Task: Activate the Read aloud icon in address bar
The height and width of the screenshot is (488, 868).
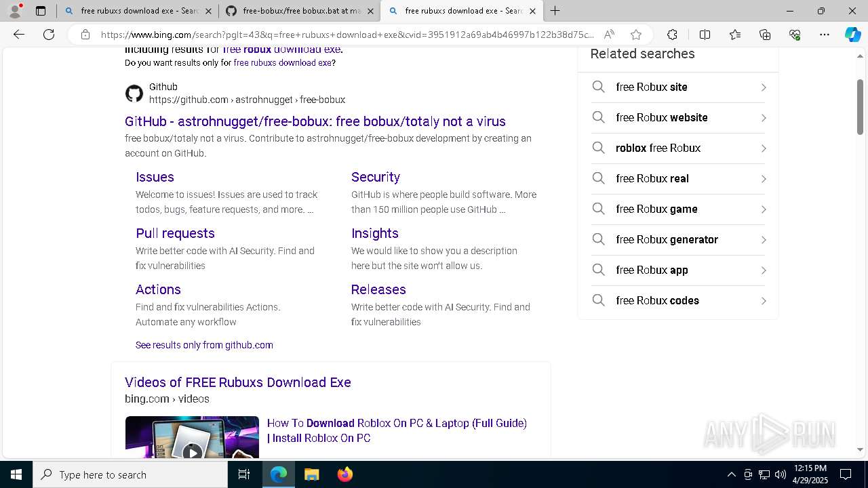Action: [x=609, y=35]
